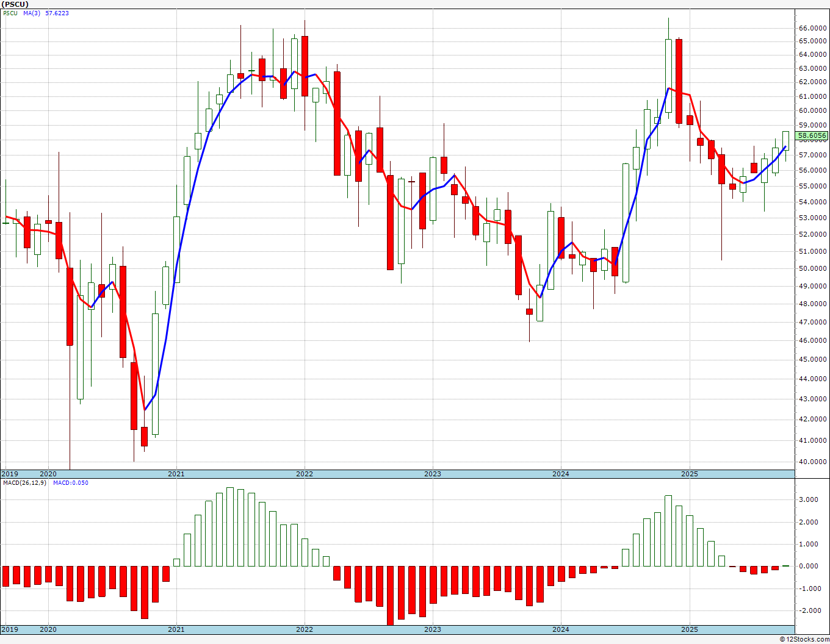
Task: Click the 62.0000 price axis label
Action: coord(813,82)
